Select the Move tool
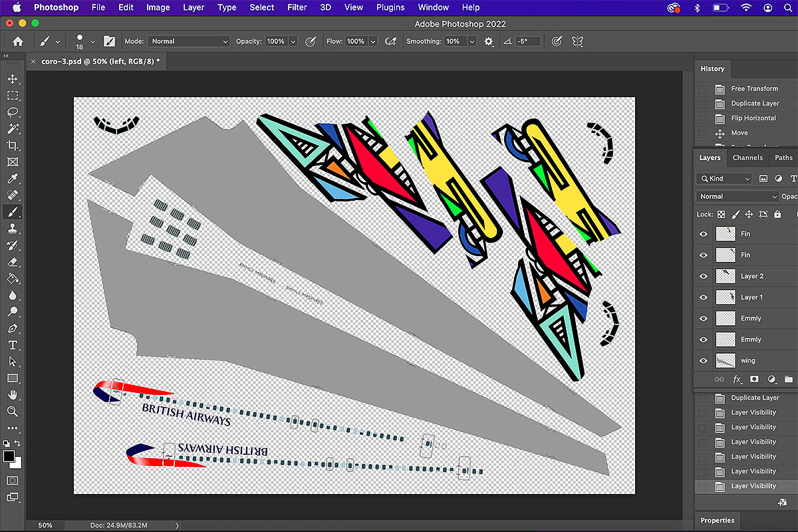Screen dimensions: 798x532 [13, 79]
